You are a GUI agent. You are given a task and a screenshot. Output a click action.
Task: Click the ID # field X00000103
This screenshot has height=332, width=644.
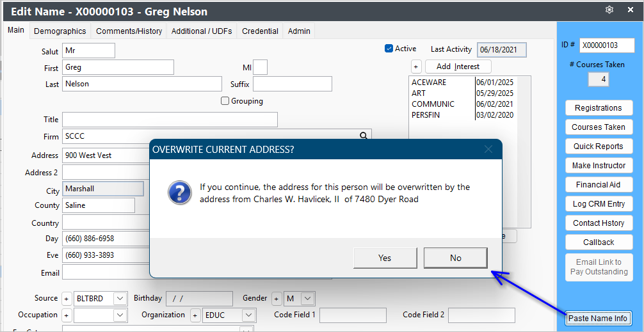point(607,45)
